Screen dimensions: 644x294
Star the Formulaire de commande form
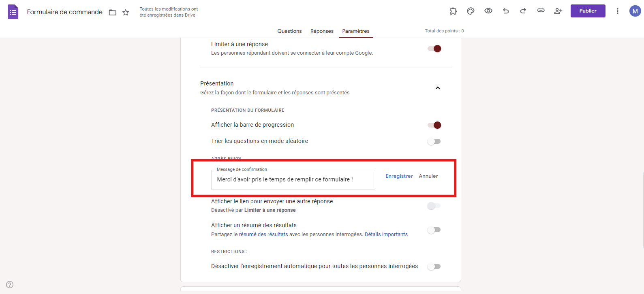coord(126,13)
